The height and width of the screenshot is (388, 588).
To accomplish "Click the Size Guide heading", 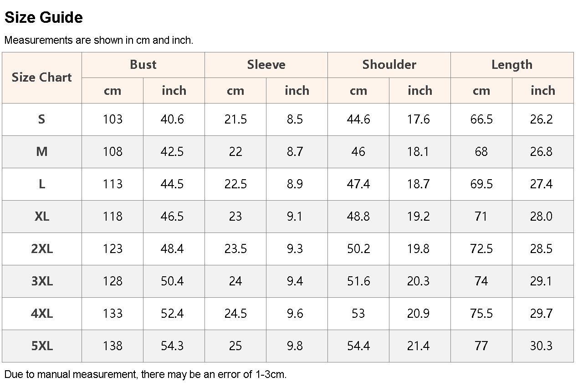I will pyautogui.click(x=44, y=17).
